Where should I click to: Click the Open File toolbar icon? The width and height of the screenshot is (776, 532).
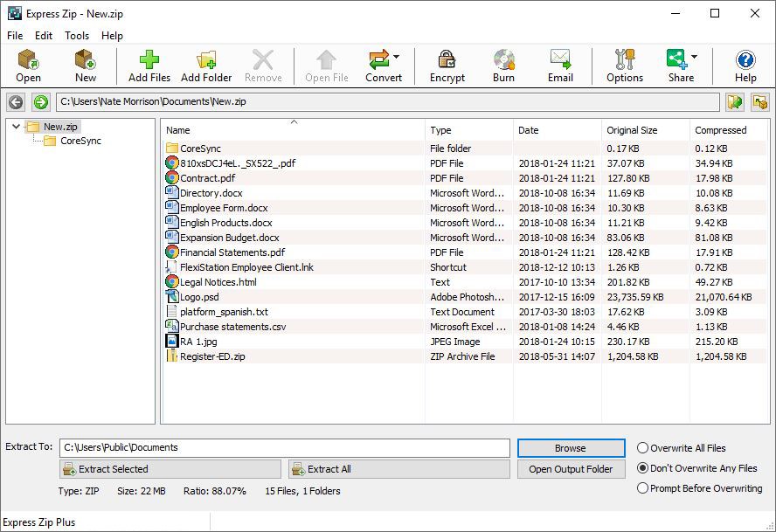click(x=326, y=60)
